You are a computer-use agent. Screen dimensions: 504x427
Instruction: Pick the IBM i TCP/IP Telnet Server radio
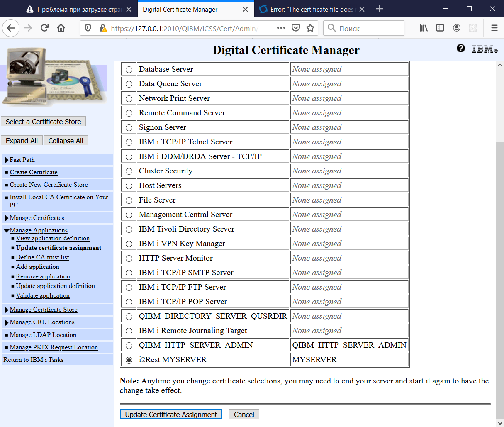[129, 142]
